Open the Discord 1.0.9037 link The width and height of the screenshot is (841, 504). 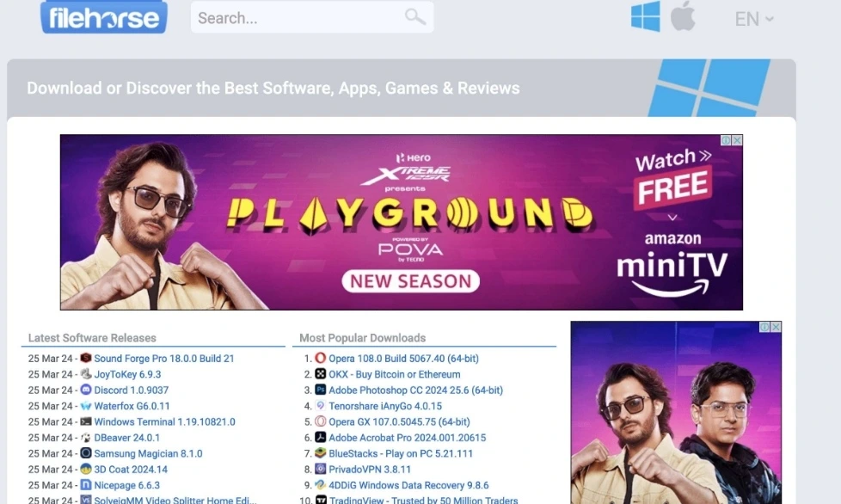pos(132,390)
